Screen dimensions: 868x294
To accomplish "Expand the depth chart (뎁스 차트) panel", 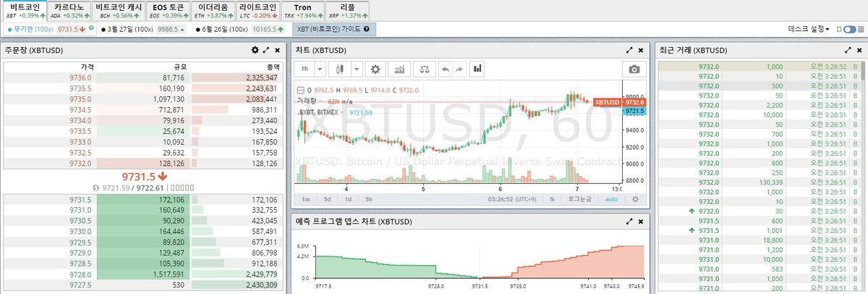I will 629,220.
